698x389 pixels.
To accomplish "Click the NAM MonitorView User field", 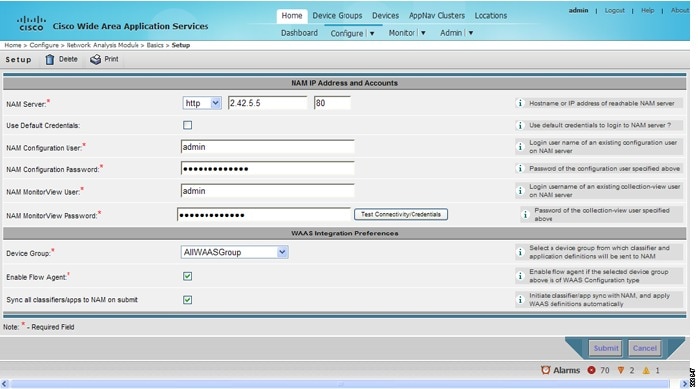I will click(268, 191).
